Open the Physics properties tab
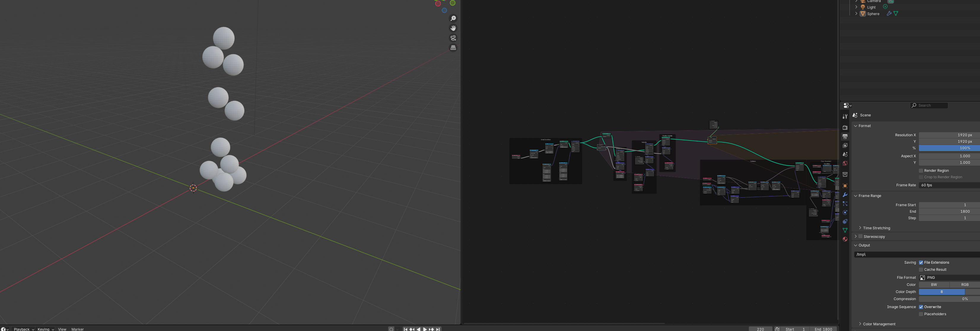980x331 pixels. click(x=845, y=212)
